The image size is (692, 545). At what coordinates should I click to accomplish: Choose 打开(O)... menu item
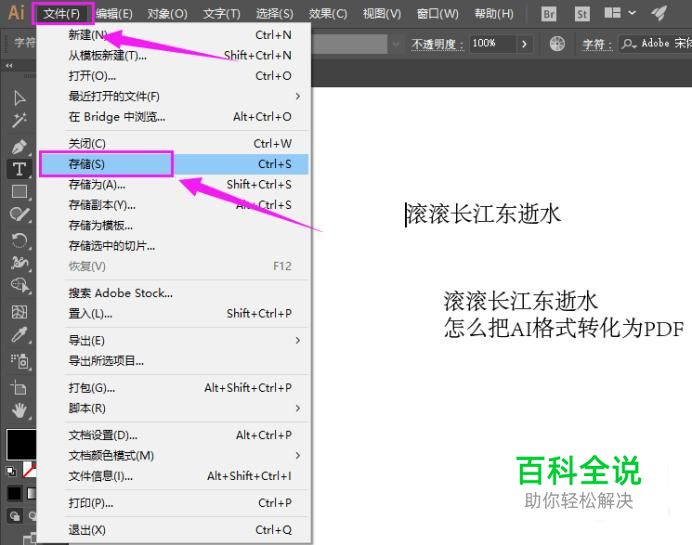174,76
